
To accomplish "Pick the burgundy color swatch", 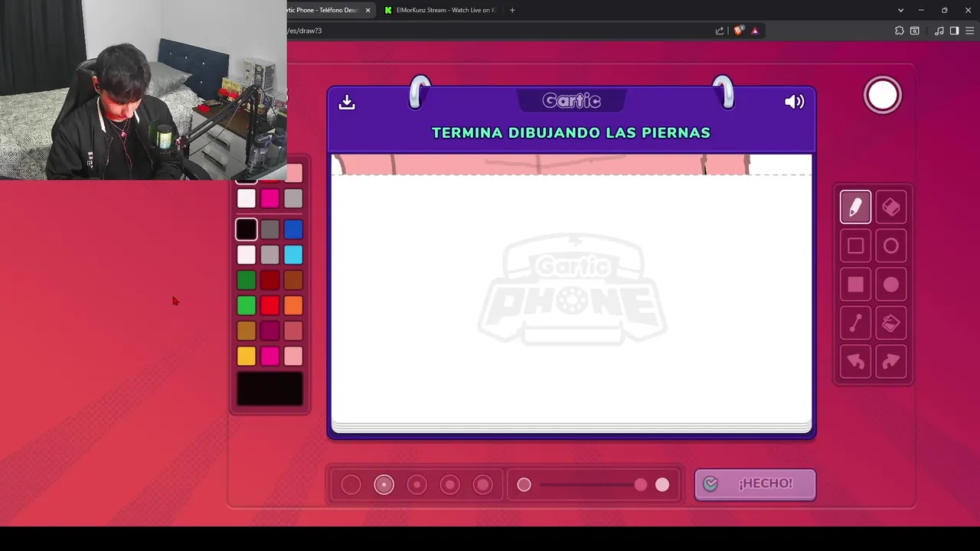I will 269,331.
